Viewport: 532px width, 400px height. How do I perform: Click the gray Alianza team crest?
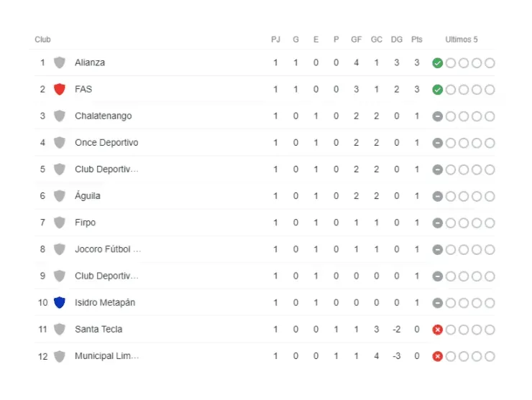(60, 62)
